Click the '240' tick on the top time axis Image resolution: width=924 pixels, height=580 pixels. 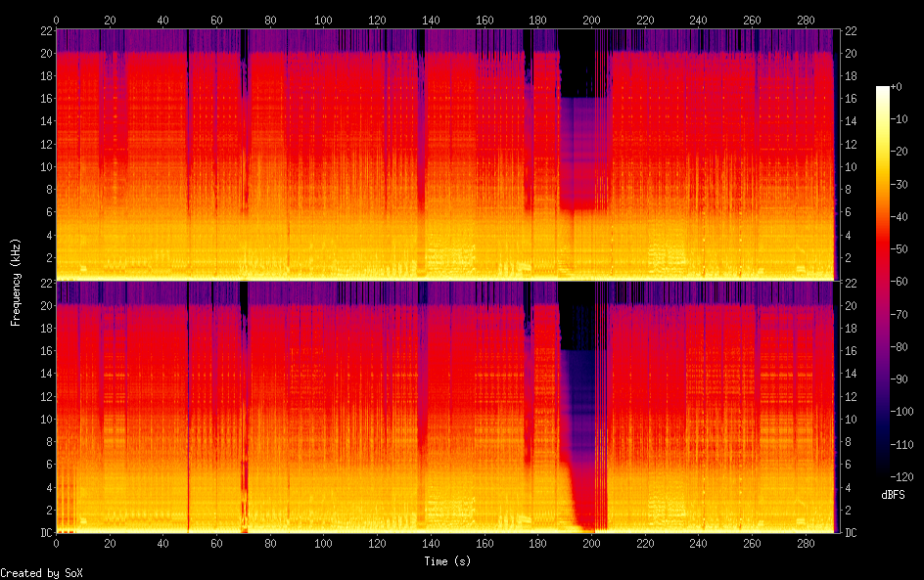(x=698, y=20)
